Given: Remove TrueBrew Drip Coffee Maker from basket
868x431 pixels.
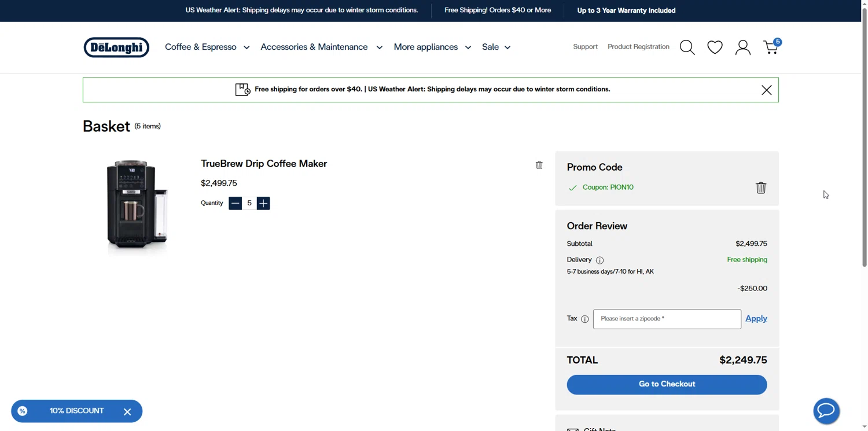Looking at the screenshot, I should (x=539, y=165).
